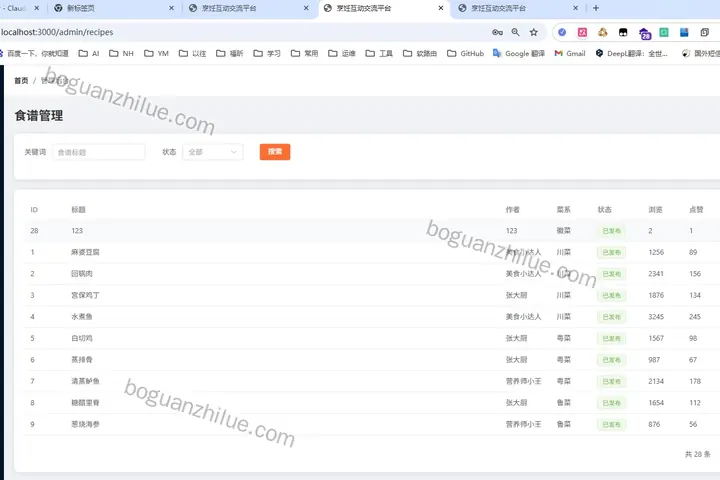The width and height of the screenshot is (720, 480).
Task: Open the 运维 bookmark folder
Action: click(342, 53)
